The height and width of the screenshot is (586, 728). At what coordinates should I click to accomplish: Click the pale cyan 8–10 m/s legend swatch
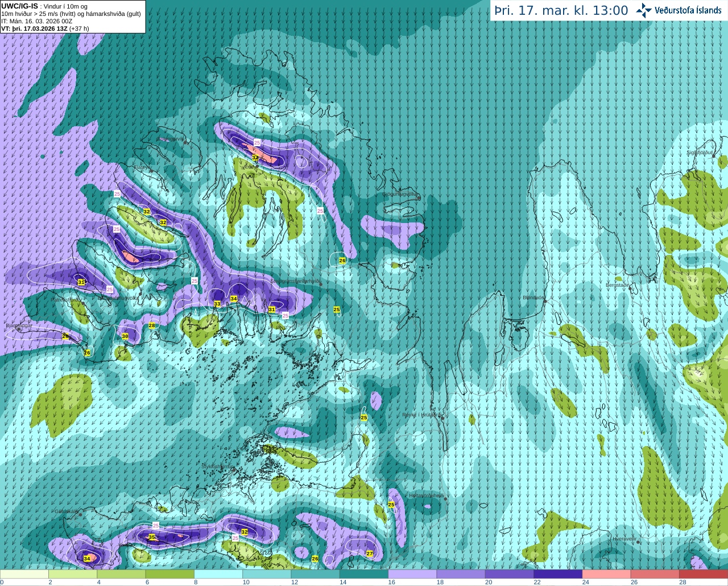(218, 574)
